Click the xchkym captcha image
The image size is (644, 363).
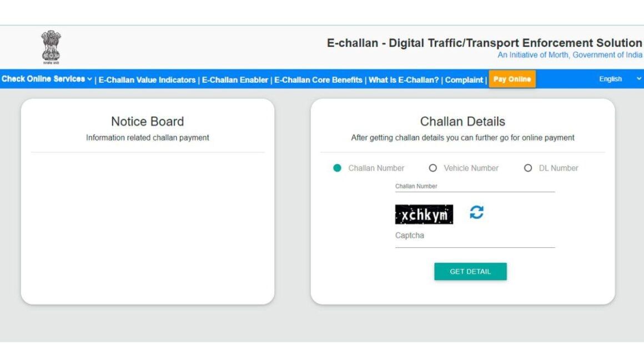424,214
